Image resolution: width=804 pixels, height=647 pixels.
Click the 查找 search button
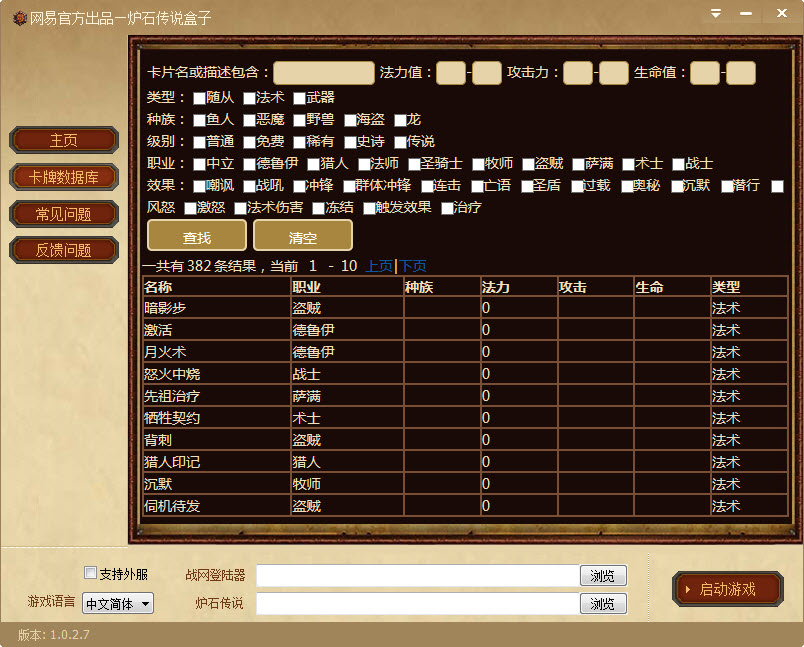tap(196, 235)
